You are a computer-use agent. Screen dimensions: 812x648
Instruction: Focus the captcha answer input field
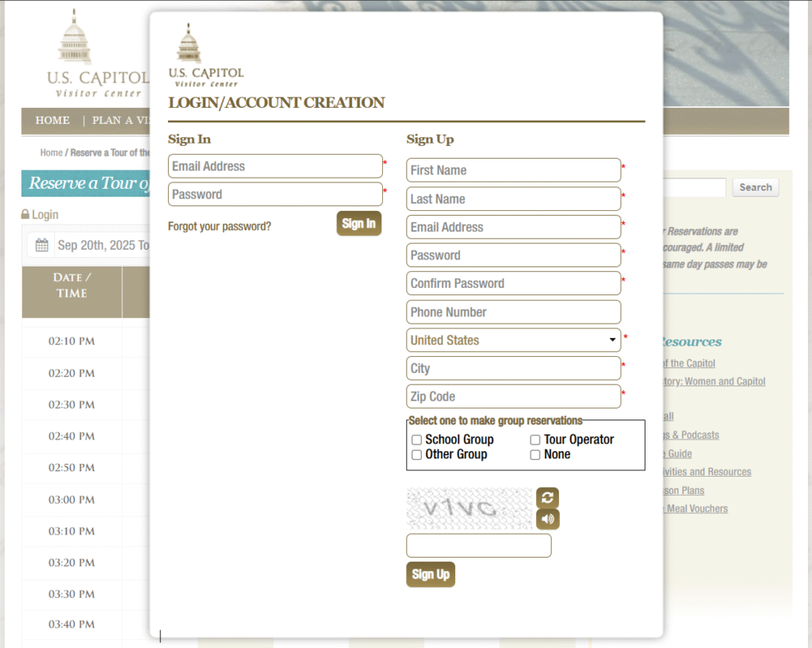478,546
